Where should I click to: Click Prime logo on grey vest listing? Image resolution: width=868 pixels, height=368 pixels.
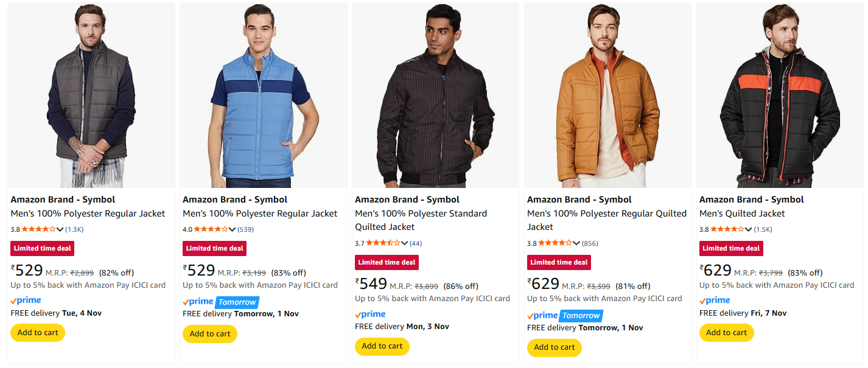(26, 300)
